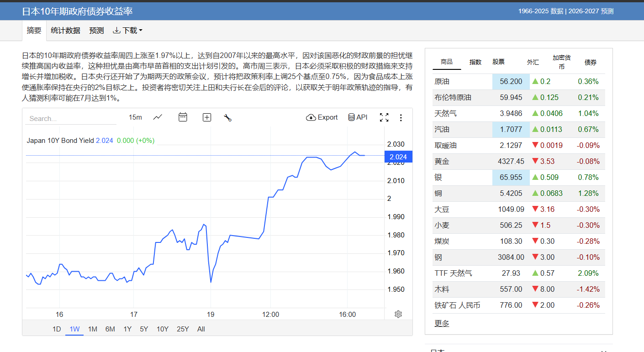Screen dimensions: 644x352
Task: Click the Export cloud download button
Action: point(322,117)
